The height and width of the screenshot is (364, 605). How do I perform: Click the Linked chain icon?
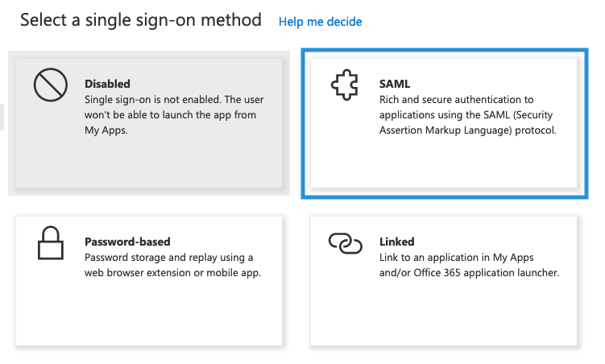click(345, 242)
